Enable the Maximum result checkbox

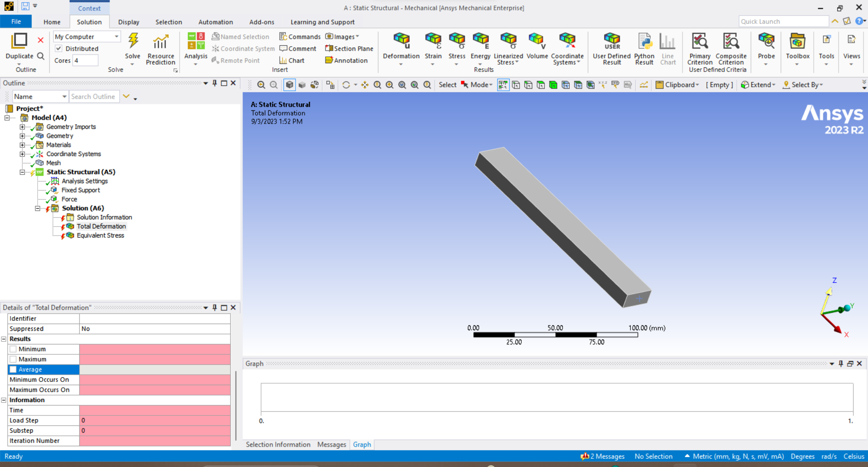(x=14, y=359)
